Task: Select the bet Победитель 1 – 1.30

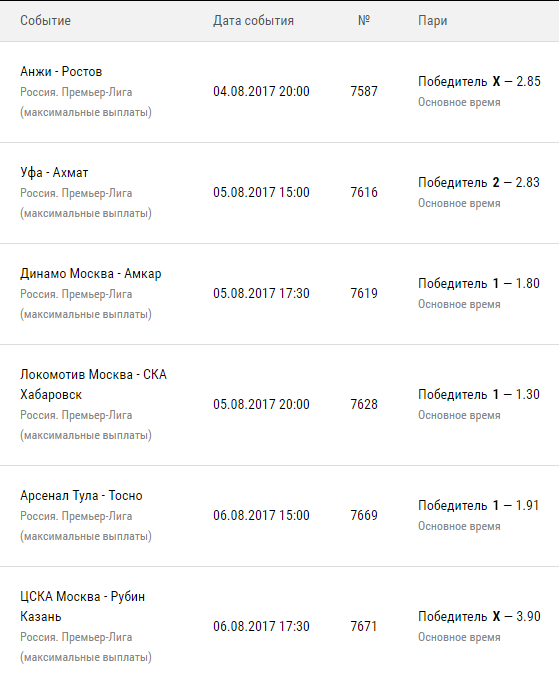Action: [479, 395]
